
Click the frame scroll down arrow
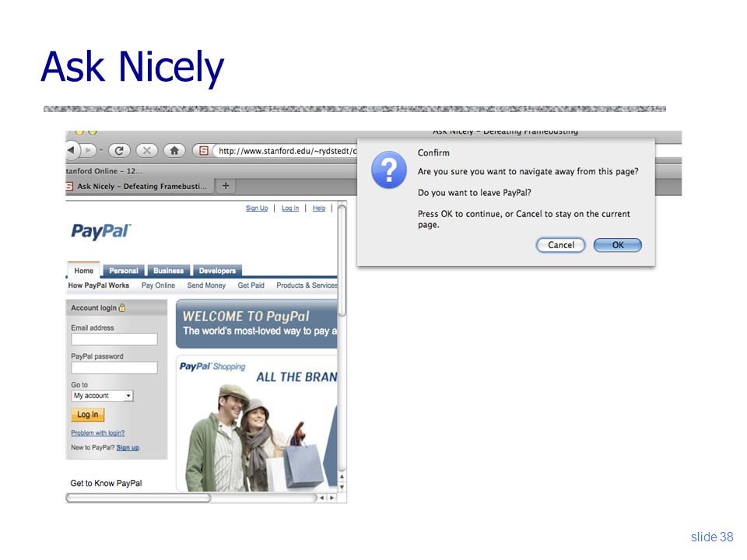pos(342,487)
